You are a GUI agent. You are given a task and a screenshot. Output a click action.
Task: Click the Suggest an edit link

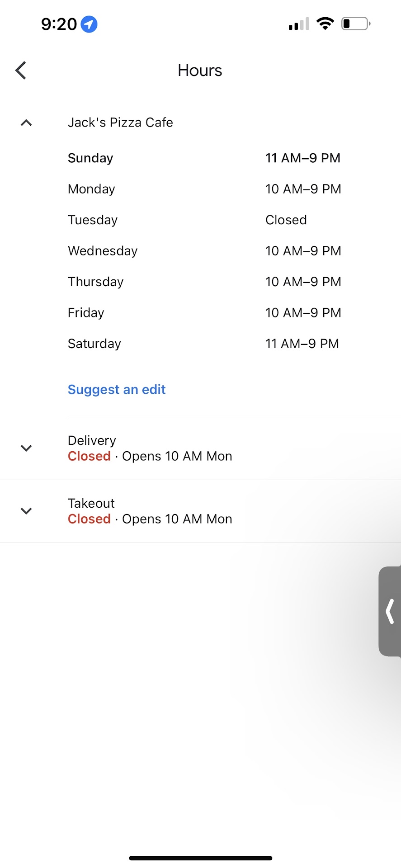(117, 389)
